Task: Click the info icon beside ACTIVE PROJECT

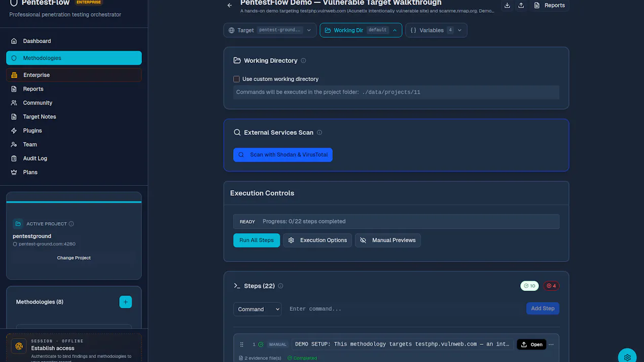Action: (x=71, y=224)
